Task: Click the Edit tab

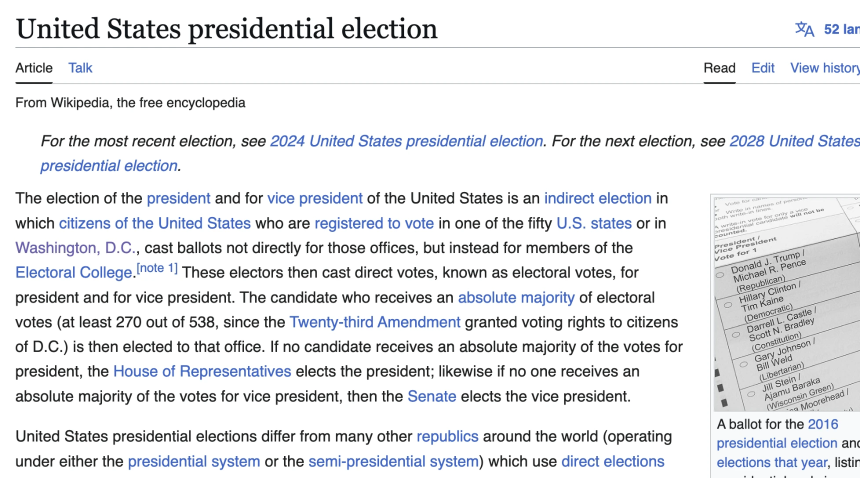Action: point(763,68)
